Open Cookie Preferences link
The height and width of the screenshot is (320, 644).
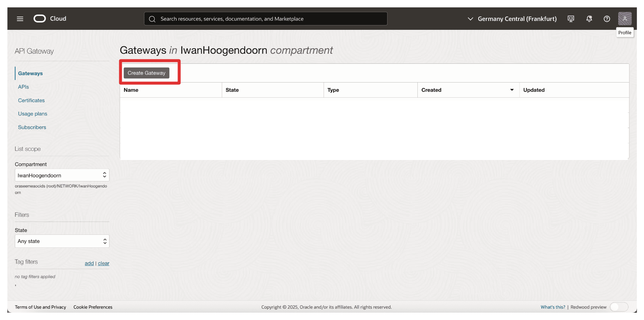click(x=93, y=307)
